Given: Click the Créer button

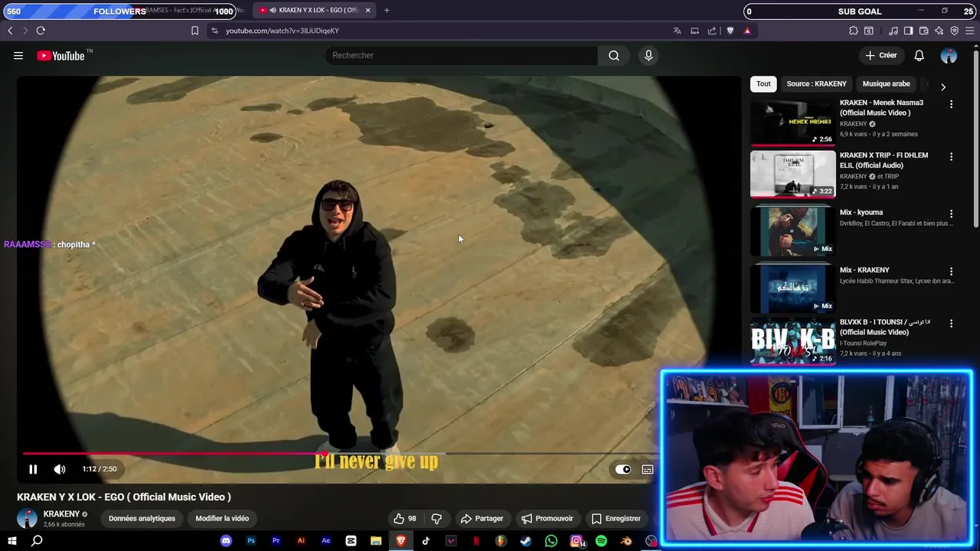Looking at the screenshot, I should click(880, 55).
